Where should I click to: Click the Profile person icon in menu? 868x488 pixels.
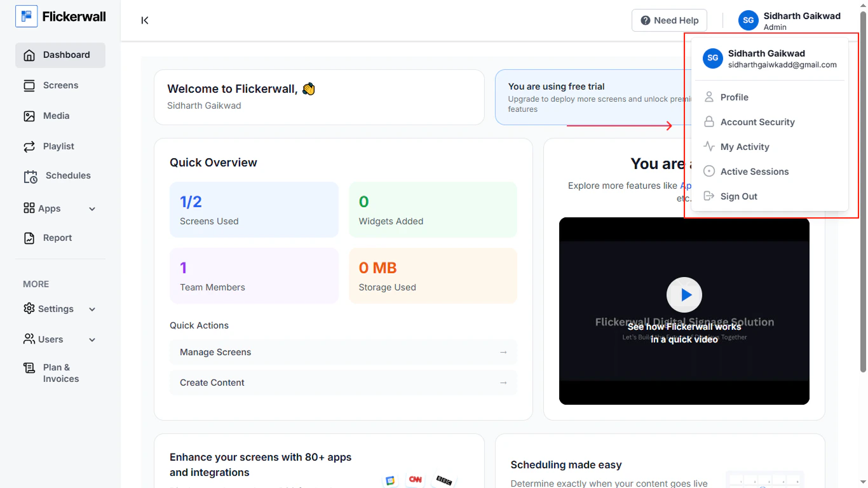(709, 97)
